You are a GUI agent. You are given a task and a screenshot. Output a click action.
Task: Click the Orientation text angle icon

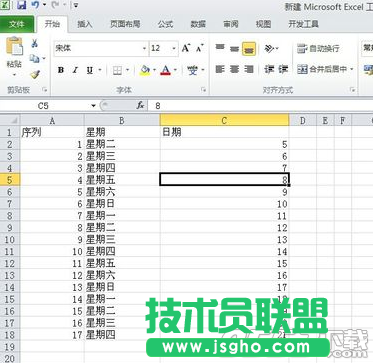click(269, 49)
